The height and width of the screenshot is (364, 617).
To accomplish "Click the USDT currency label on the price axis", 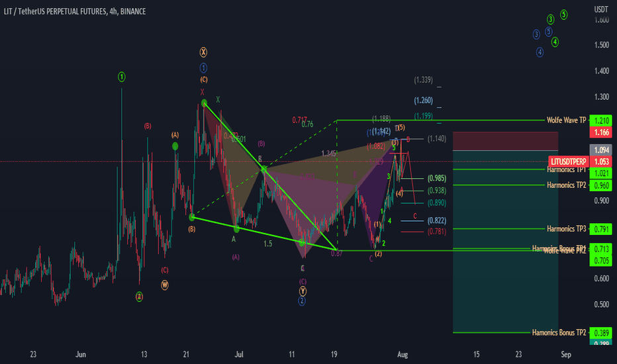I will [x=601, y=9].
